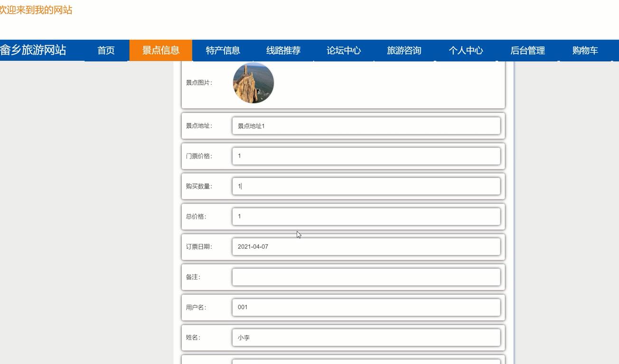
Task: Open the 购物车 tab
Action: pyautogui.click(x=585, y=50)
